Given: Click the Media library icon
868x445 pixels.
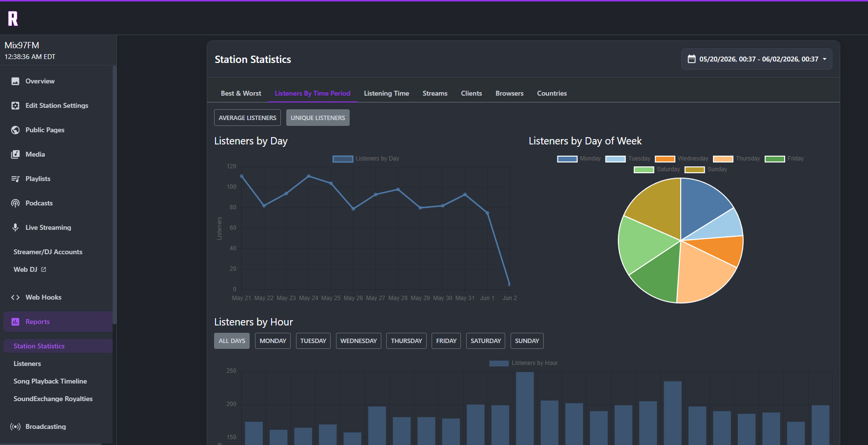Looking at the screenshot, I should 16,154.
